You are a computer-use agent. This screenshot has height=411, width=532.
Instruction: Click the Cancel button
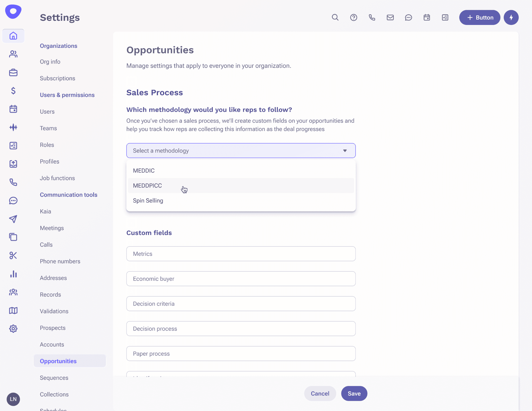(x=320, y=393)
